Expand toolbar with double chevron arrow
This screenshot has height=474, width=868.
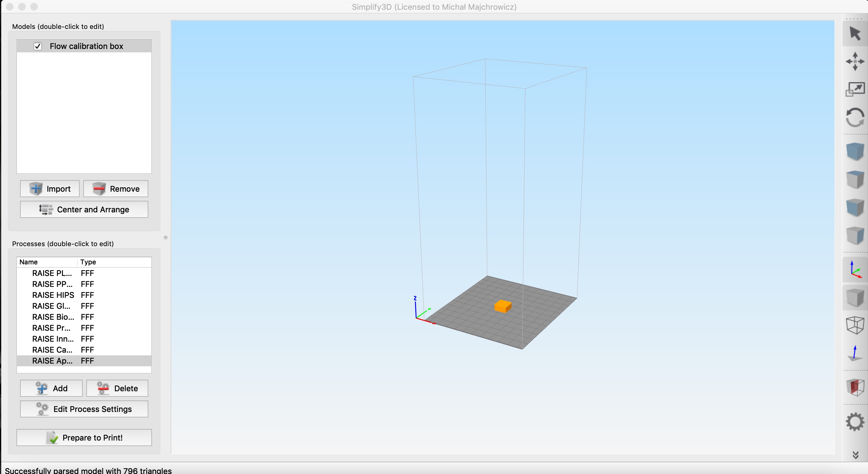[x=855, y=455]
